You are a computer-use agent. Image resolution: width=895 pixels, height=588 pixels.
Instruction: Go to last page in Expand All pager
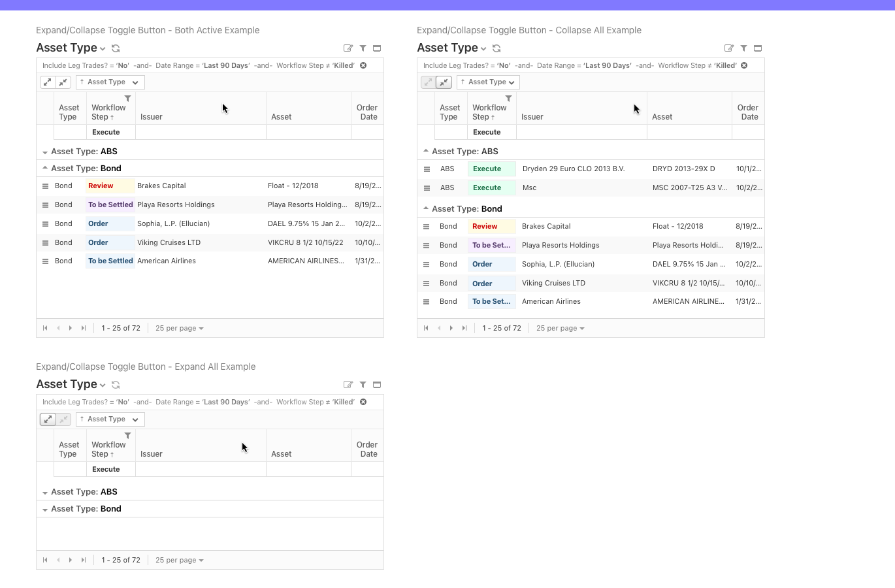click(84, 561)
